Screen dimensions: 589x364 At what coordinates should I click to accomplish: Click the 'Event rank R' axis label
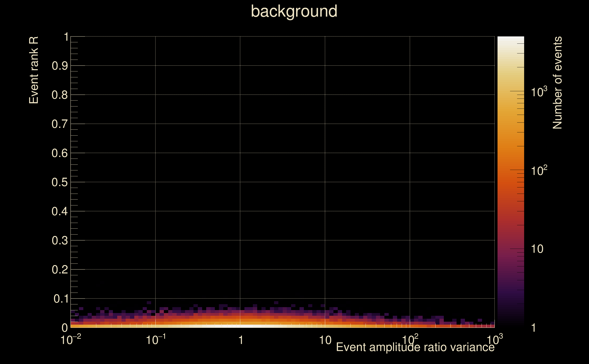coord(34,70)
